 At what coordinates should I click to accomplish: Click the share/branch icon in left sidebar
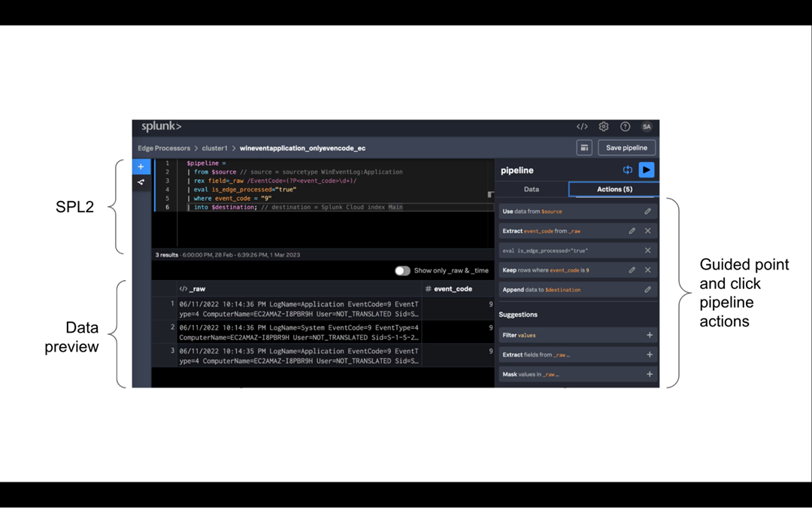(x=141, y=182)
